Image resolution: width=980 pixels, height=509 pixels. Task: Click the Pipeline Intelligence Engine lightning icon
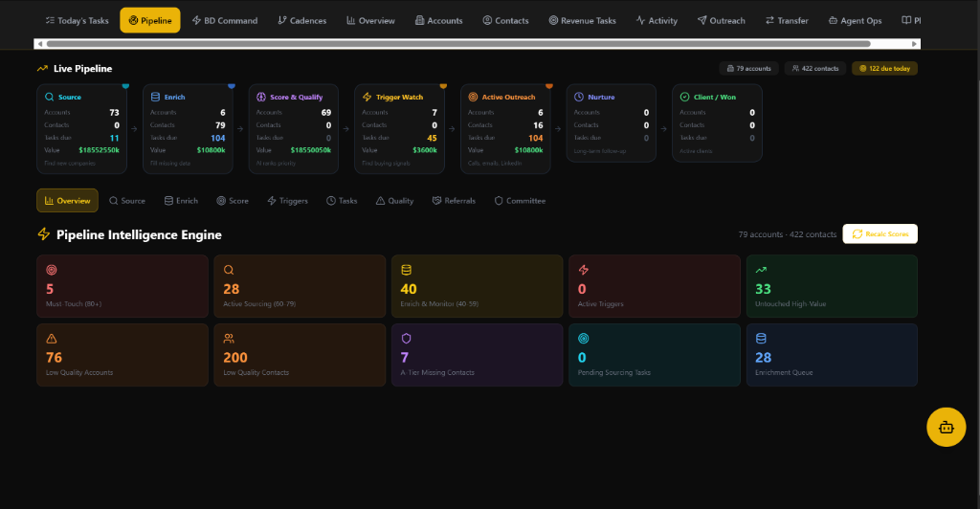coord(44,234)
